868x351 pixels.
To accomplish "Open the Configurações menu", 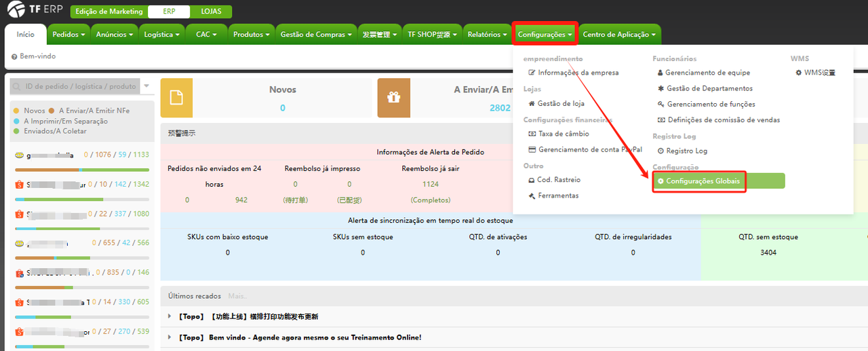I will (x=545, y=35).
